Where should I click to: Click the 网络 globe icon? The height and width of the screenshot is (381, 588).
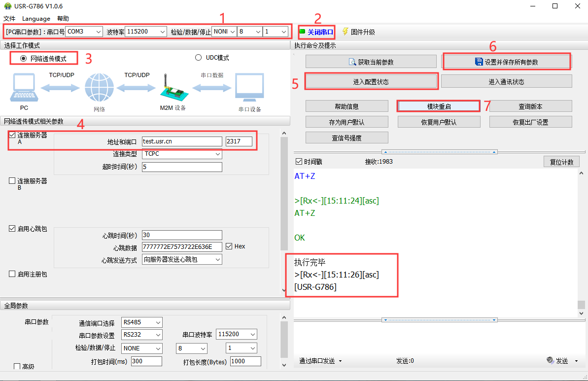pos(99,89)
